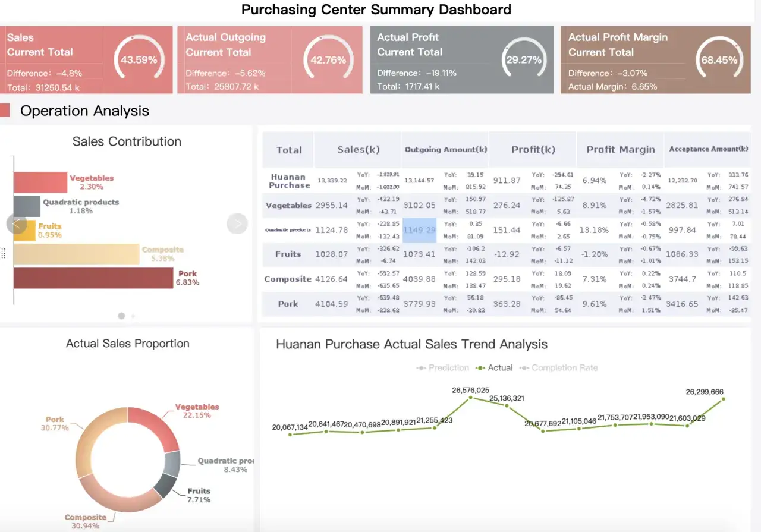Viewport: 761px width, 532px height.
Task: Click the Actual Outgoing gauge showing 42.76%
Action: tap(328, 59)
